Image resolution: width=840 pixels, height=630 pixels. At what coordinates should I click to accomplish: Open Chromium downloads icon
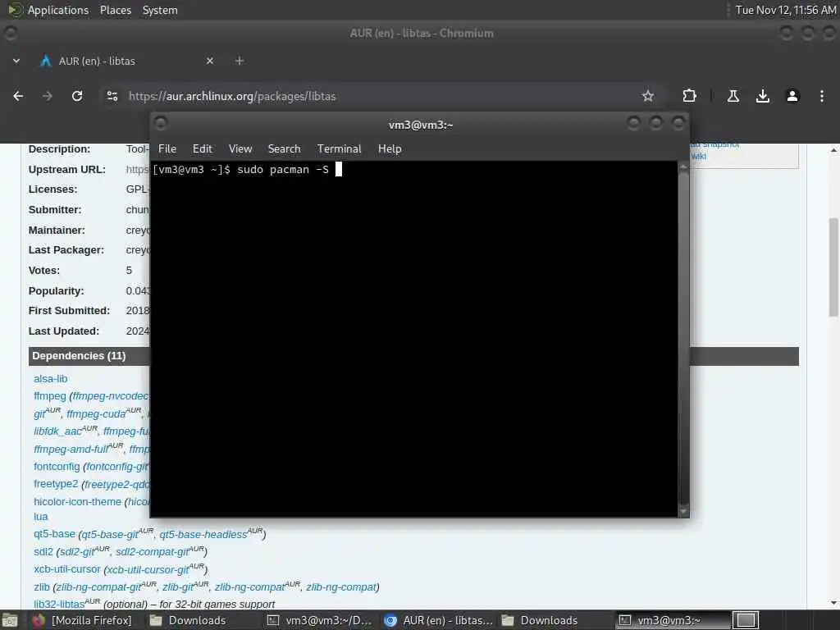point(762,96)
